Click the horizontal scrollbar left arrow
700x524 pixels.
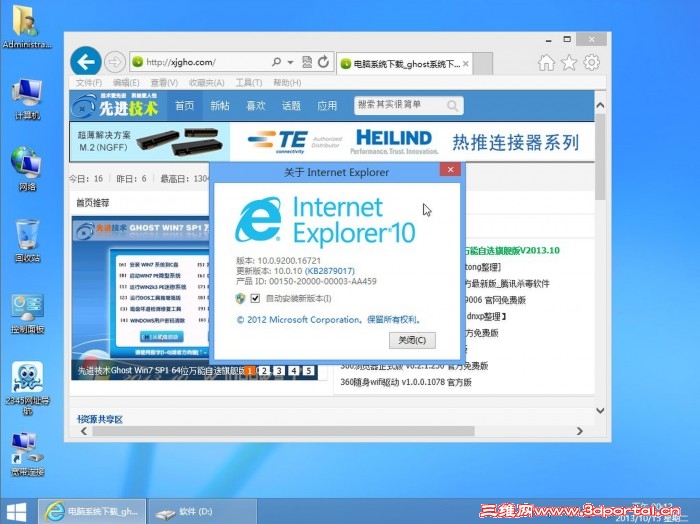click(84, 431)
